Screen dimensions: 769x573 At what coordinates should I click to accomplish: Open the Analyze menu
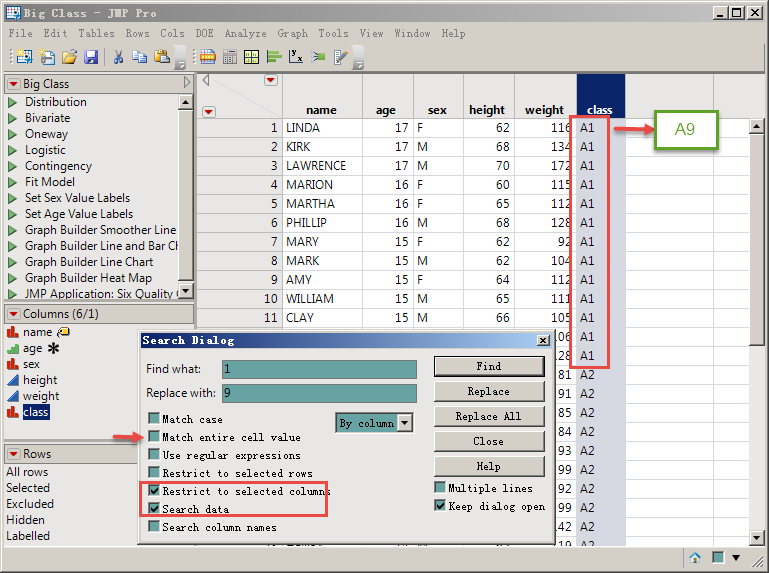pyautogui.click(x=245, y=33)
